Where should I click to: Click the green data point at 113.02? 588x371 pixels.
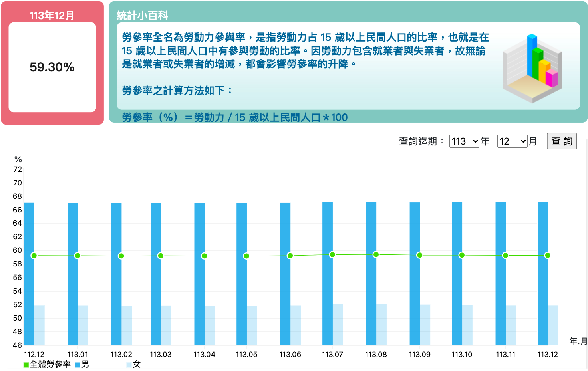pos(121,256)
